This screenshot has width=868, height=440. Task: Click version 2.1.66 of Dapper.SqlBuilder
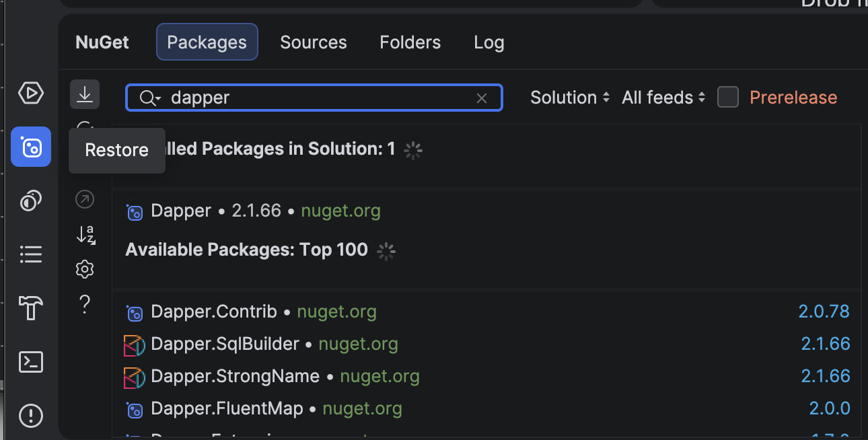click(825, 344)
